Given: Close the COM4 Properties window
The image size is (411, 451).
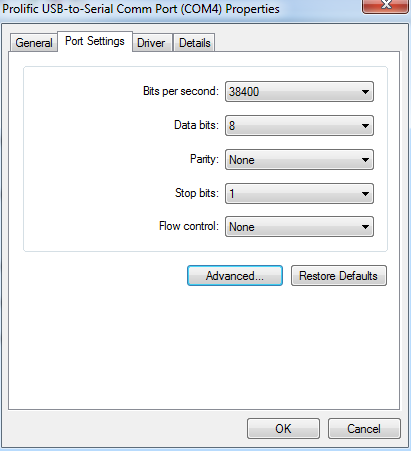Looking at the screenshot, I should click(386, 6).
